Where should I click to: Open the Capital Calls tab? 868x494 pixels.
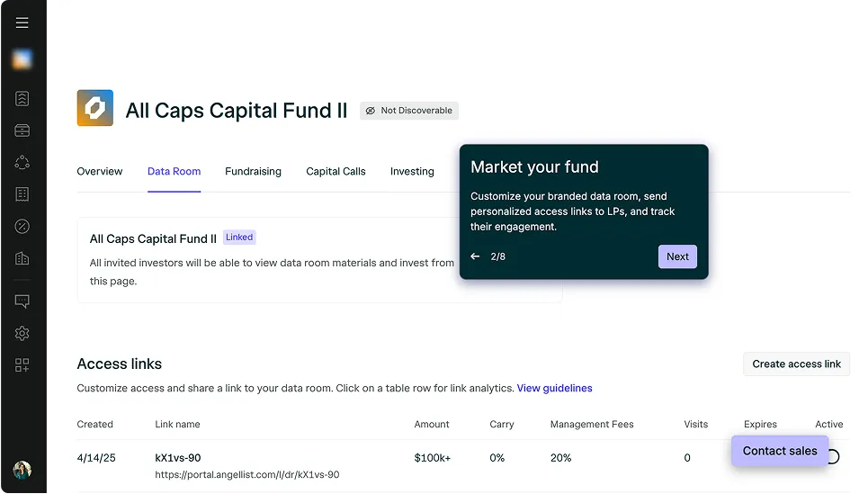pos(336,172)
